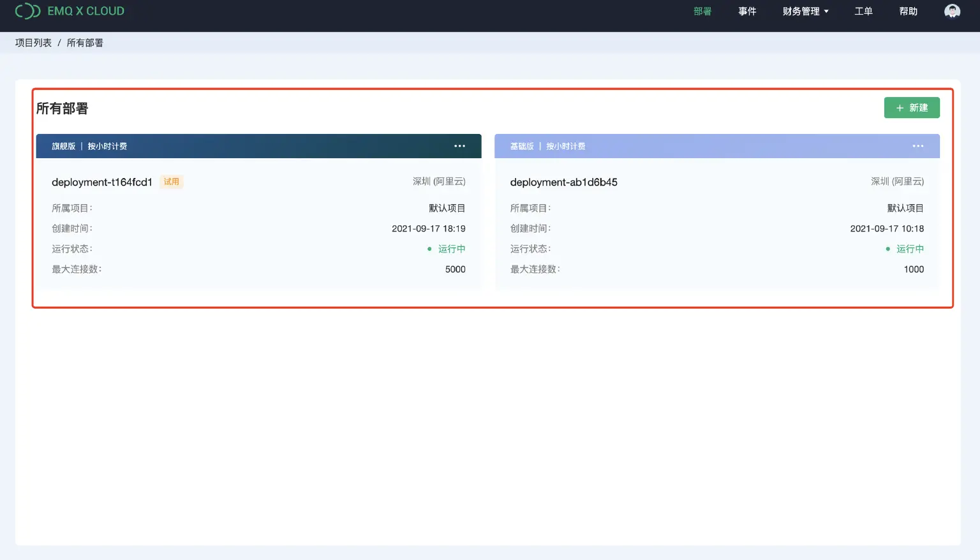Click 项目列表 breadcrumb link
This screenshot has height=560, width=980.
pos(33,43)
